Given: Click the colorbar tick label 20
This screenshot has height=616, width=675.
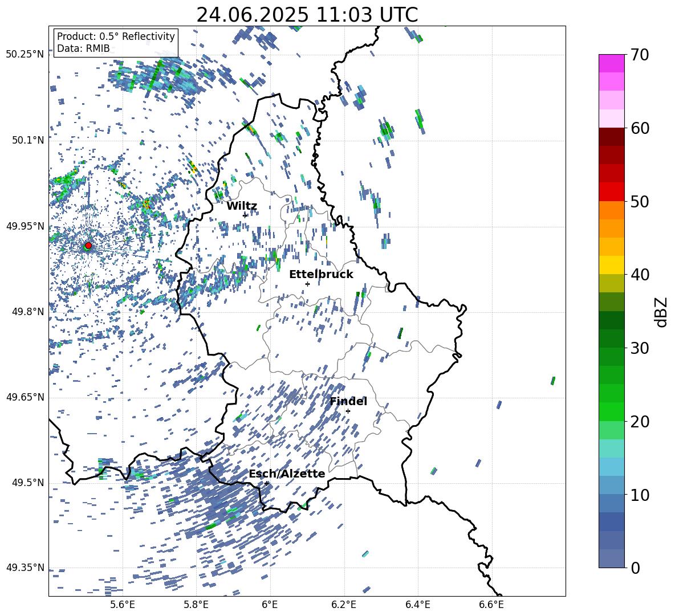Looking at the screenshot, I should coord(640,422).
